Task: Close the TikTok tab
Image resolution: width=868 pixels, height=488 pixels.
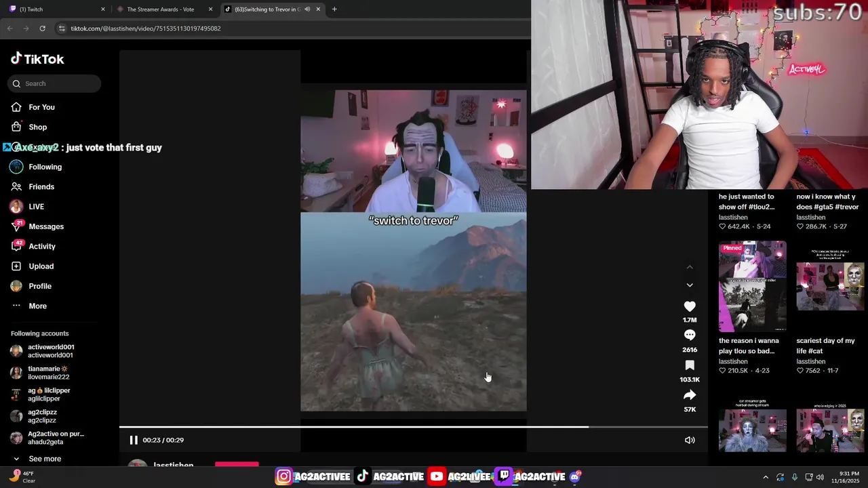Action: 317,9
